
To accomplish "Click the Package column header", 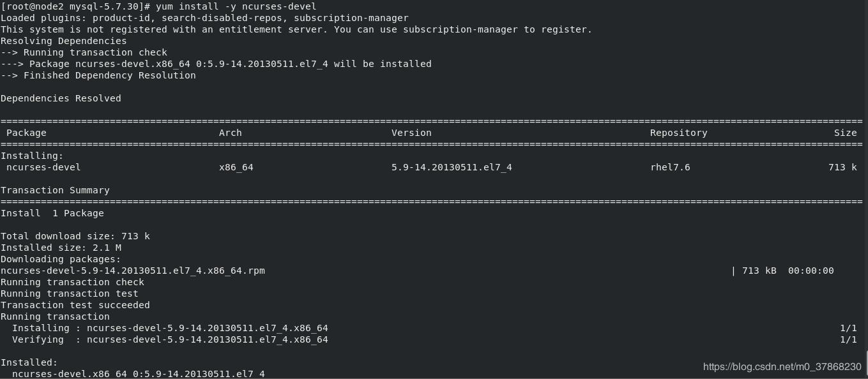I will coord(26,133).
